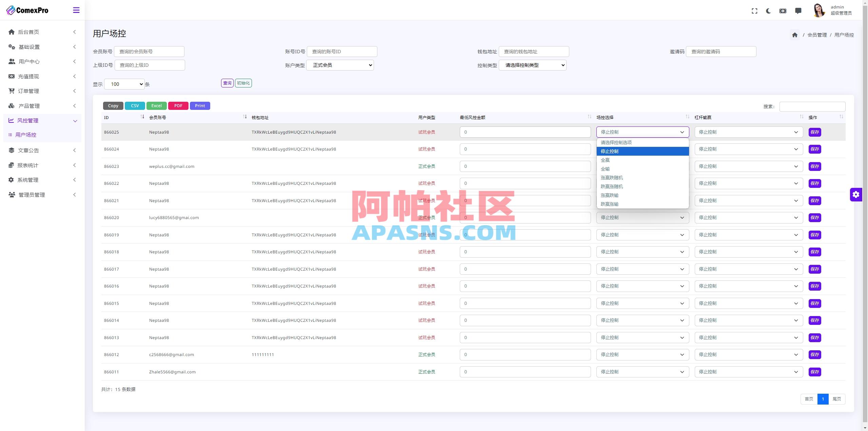Open the purple settings gear panel
This screenshot has height=431, width=868.
point(856,194)
